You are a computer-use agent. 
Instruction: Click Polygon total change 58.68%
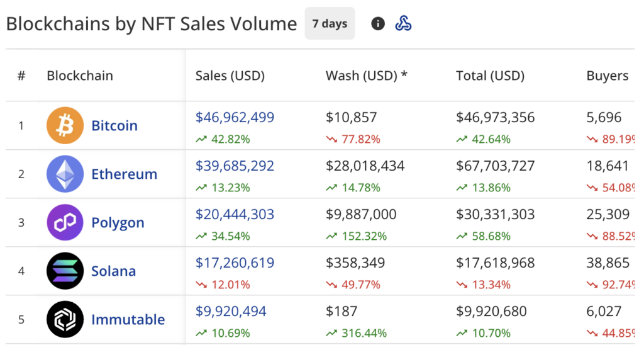(x=484, y=237)
